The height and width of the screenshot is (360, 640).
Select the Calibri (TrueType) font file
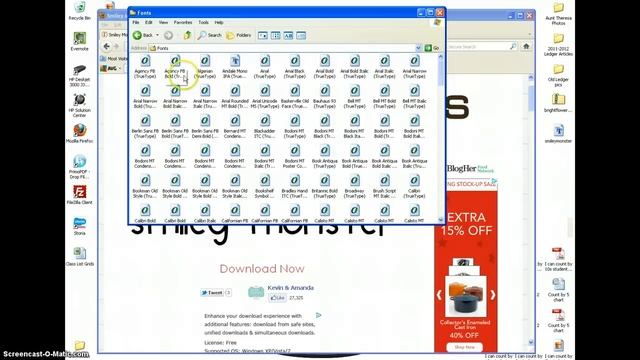tap(414, 187)
